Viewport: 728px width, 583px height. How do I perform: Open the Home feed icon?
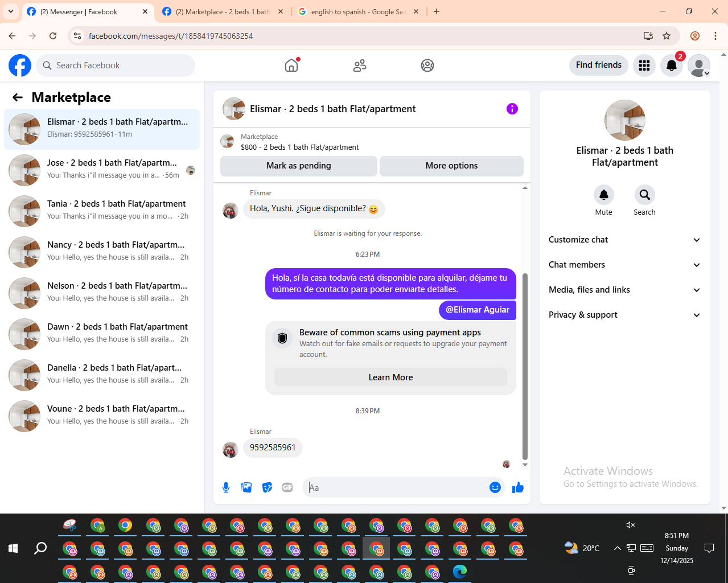[291, 65]
